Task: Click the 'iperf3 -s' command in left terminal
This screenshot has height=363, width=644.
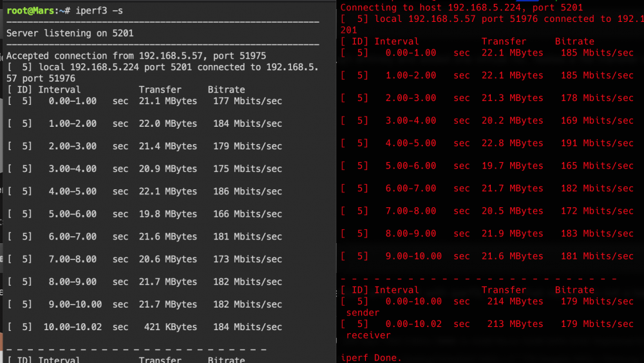Action: click(x=99, y=11)
